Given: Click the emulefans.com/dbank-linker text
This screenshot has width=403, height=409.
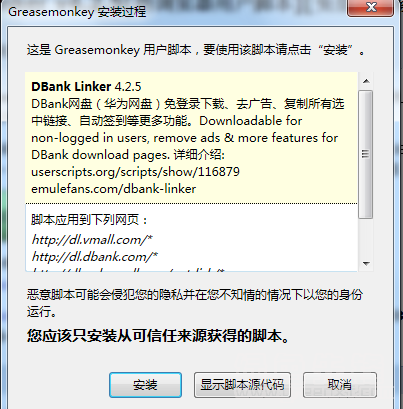Looking at the screenshot, I should (x=113, y=189).
